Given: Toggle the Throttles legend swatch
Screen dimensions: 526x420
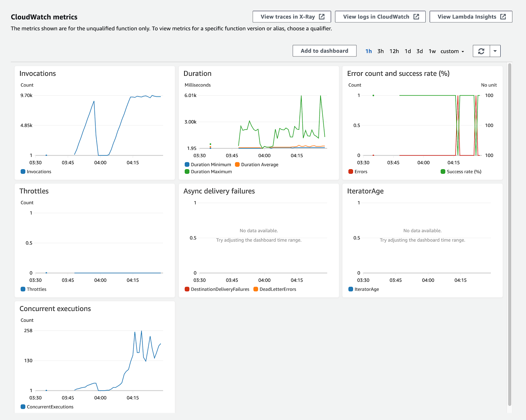Looking at the screenshot, I should 23,289.
